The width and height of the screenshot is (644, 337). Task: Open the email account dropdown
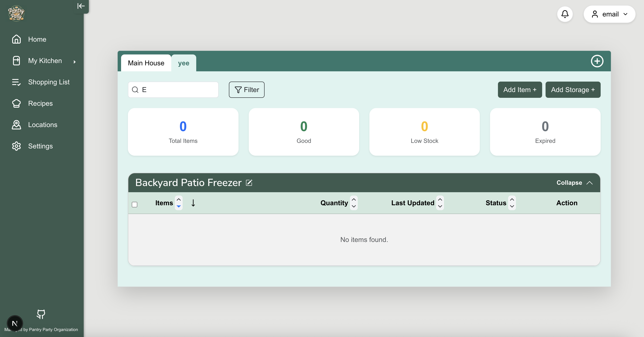click(x=609, y=14)
